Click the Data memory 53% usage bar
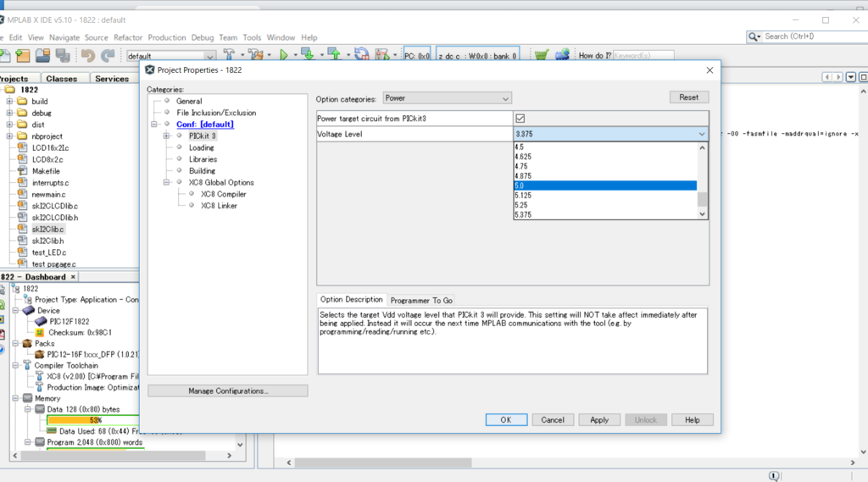This screenshot has width=868, height=482. click(93, 420)
